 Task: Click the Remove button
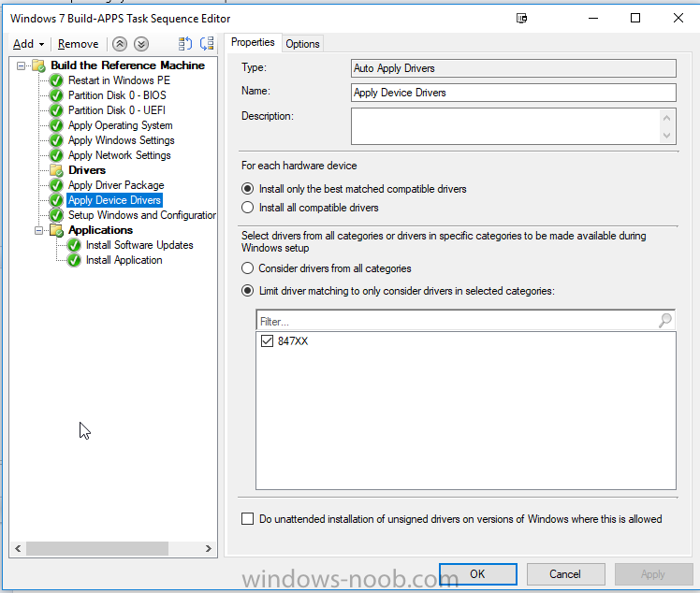(78, 44)
